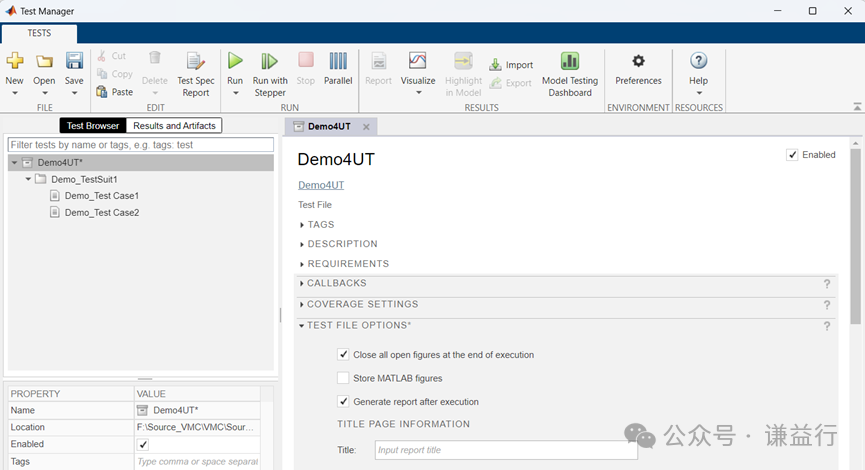Check Store MATLAB figures option

[343, 378]
